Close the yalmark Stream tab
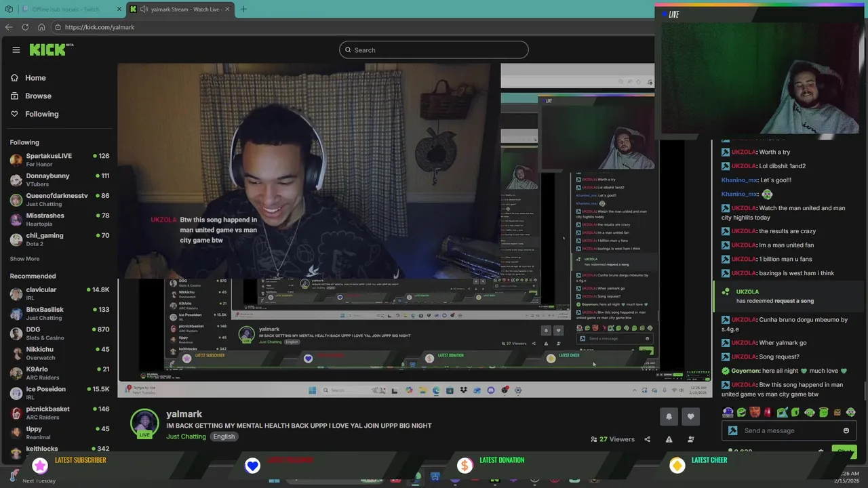 [227, 9]
